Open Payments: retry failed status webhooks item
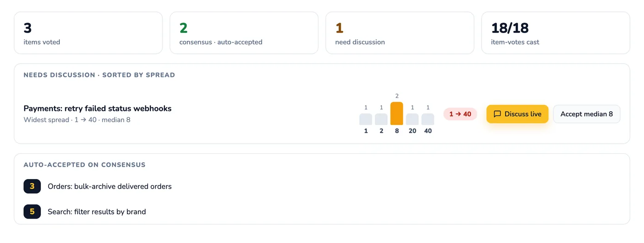The width and height of the screenshot is (644, 243). [x=98, y=109]
